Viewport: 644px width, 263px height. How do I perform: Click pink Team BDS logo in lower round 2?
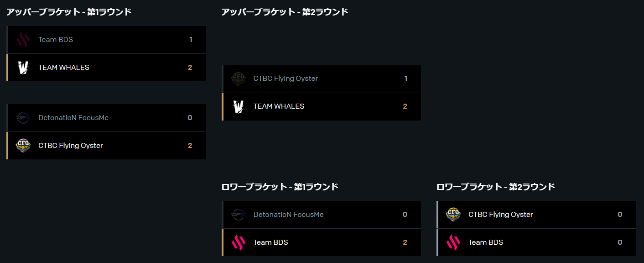tap(453, 242)
